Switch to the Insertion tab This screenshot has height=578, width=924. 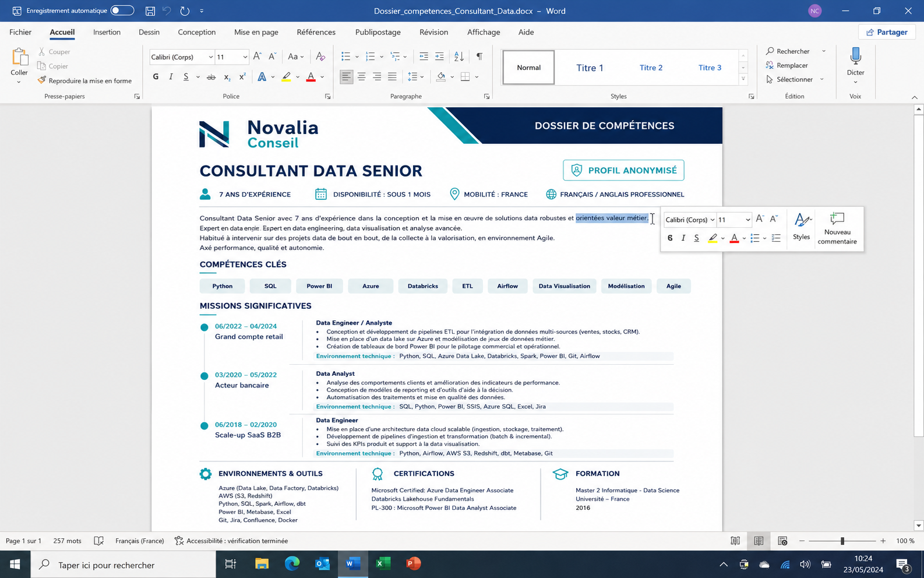[107, 32]
